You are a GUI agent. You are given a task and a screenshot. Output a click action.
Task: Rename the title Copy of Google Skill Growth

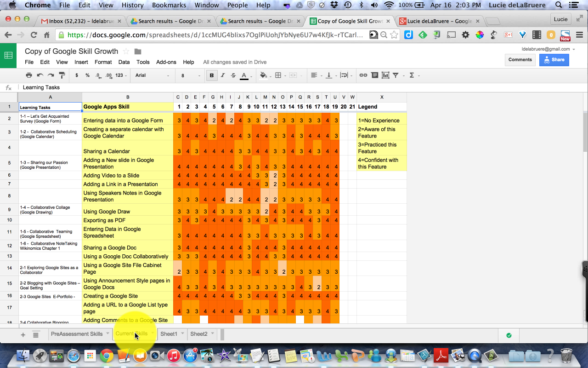tap(71, 52)
